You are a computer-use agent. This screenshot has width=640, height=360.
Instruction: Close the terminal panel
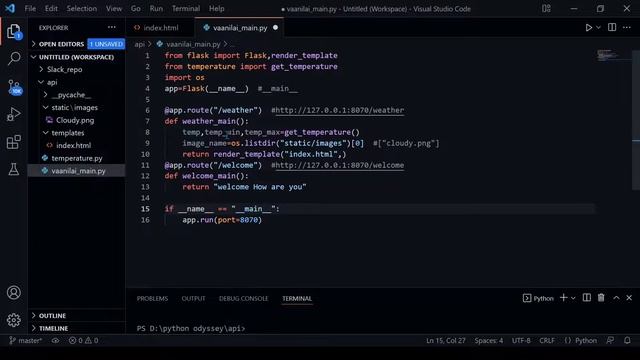629,298
